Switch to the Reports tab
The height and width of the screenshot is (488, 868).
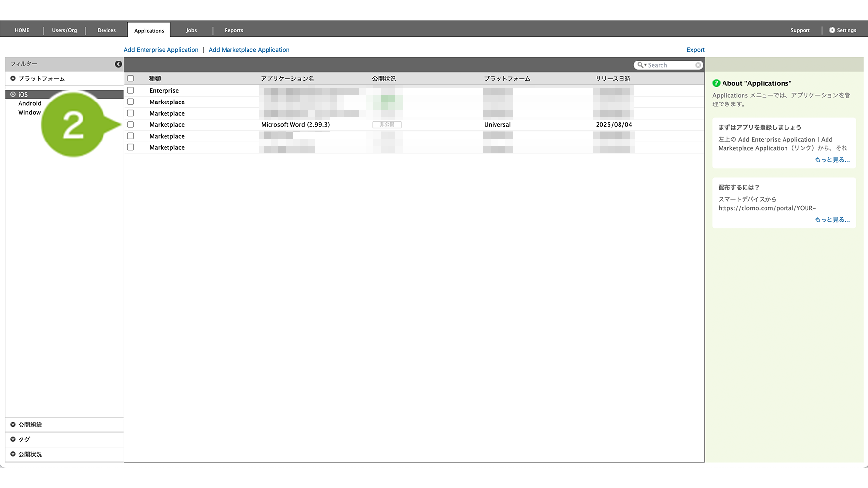233,30
